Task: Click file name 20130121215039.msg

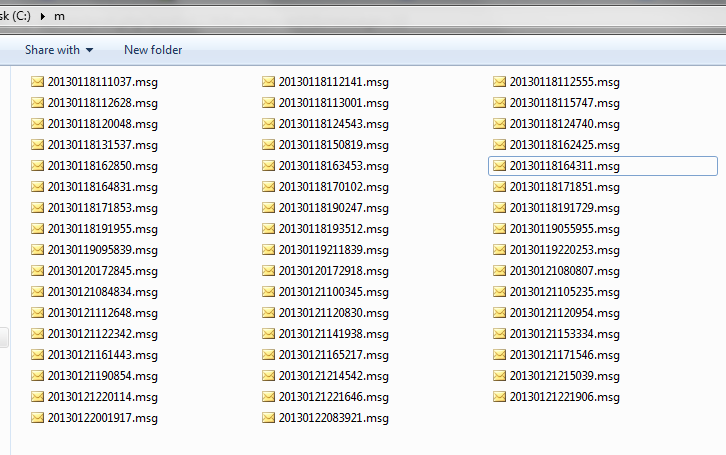Action: (x=565, y=376)
